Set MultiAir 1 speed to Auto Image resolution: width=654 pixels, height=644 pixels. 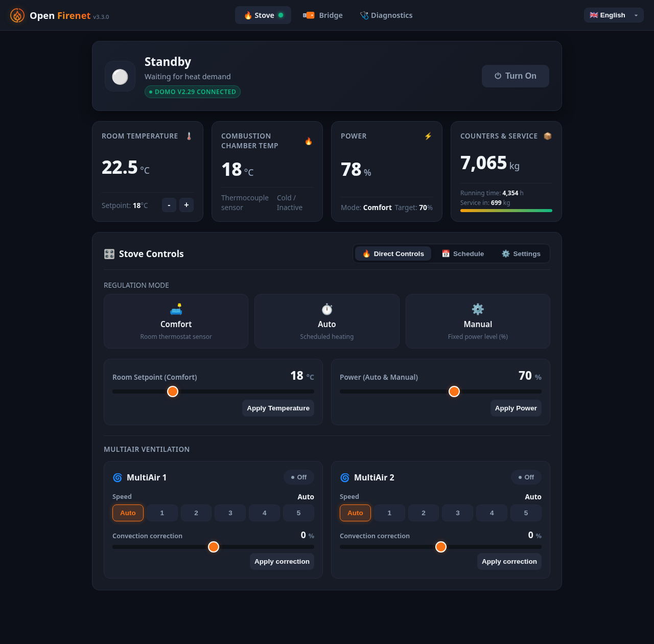point(128,513)
